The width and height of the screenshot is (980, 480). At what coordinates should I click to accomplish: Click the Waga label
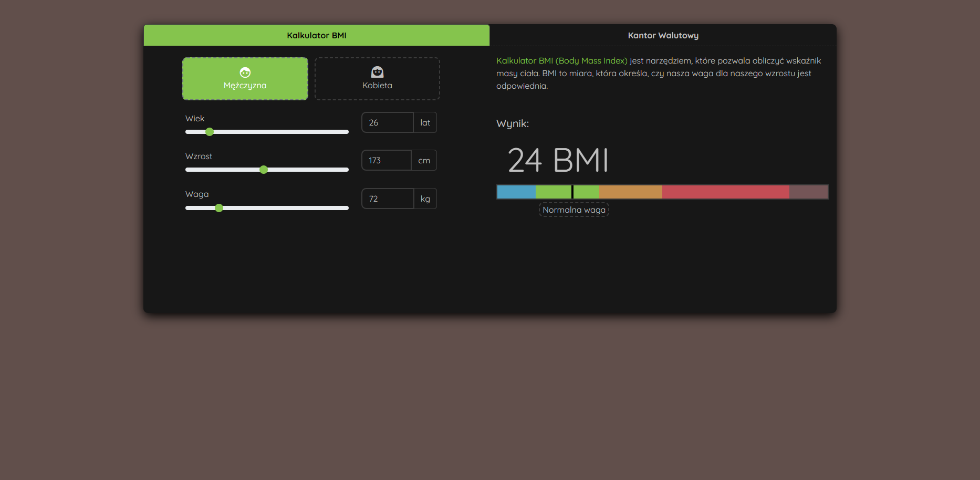pyautogui.click(x=197, y=194)
